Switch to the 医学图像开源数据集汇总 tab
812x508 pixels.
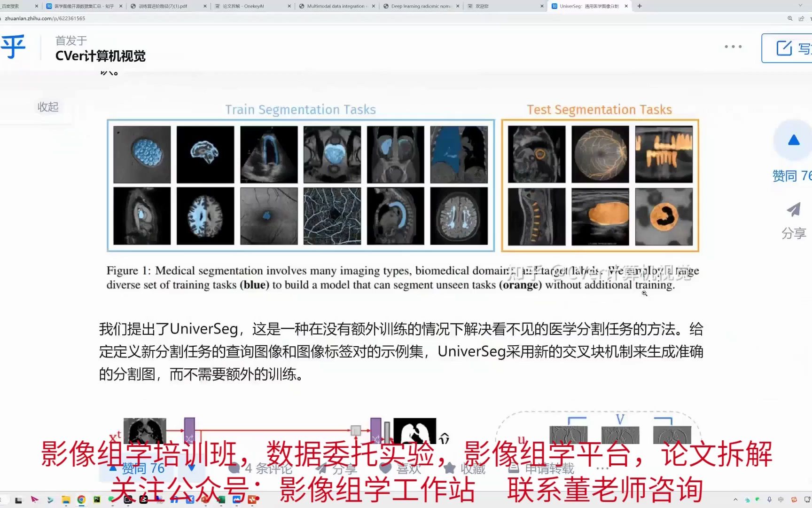click(x=84, y=6)
